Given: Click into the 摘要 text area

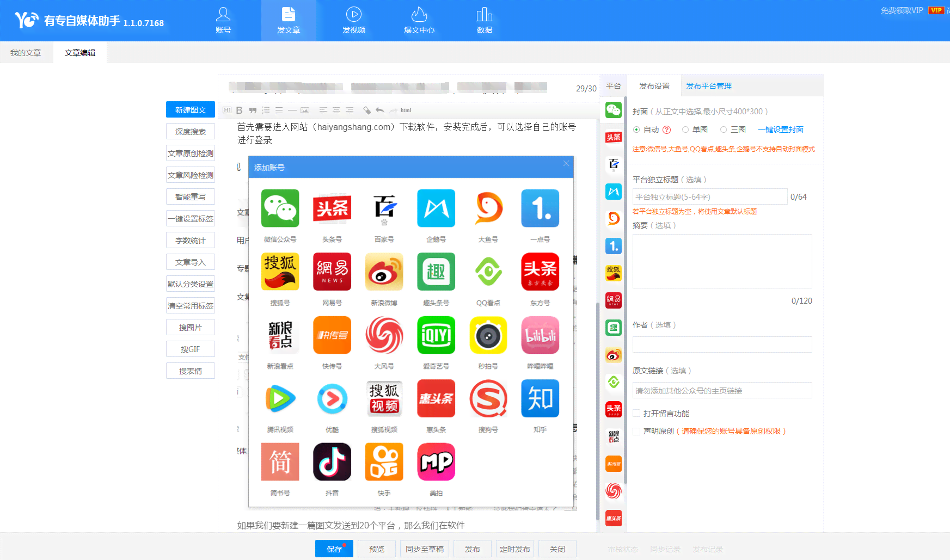Looking at the screenshot, I should pos(722,261).
